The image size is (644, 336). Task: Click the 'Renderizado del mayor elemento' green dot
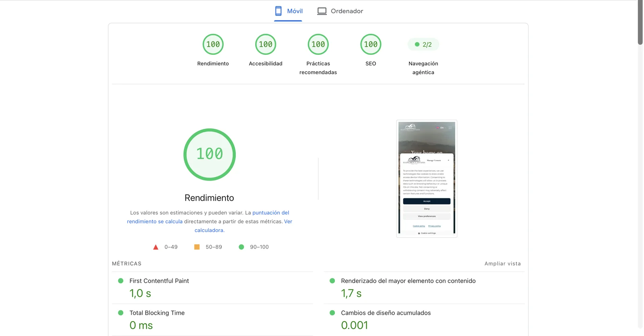click(332, 281)
